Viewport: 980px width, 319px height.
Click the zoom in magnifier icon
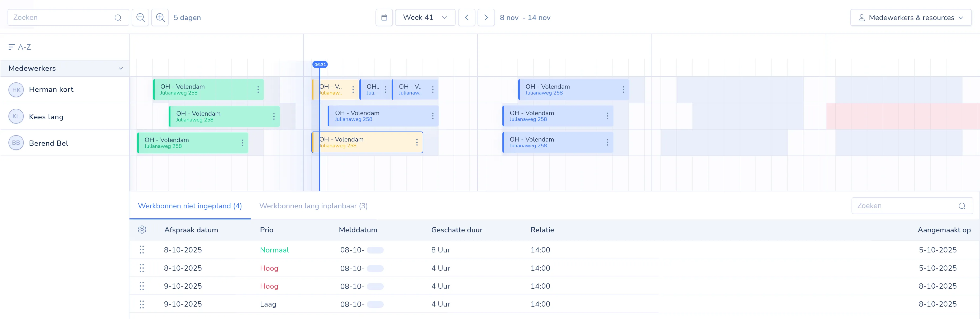tap(160, 17)
